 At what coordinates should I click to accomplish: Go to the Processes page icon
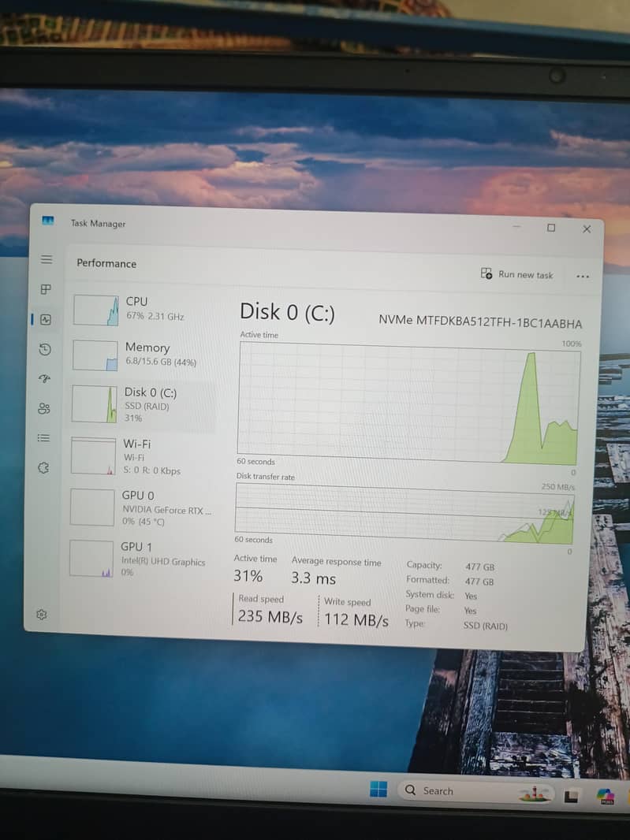[46, 289]
